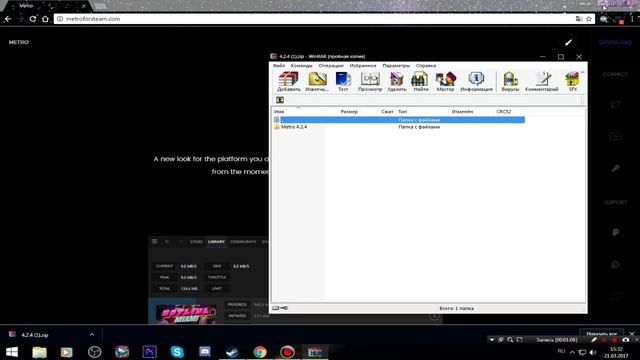Select the highlighted parent folder row

tap(399, 120)
